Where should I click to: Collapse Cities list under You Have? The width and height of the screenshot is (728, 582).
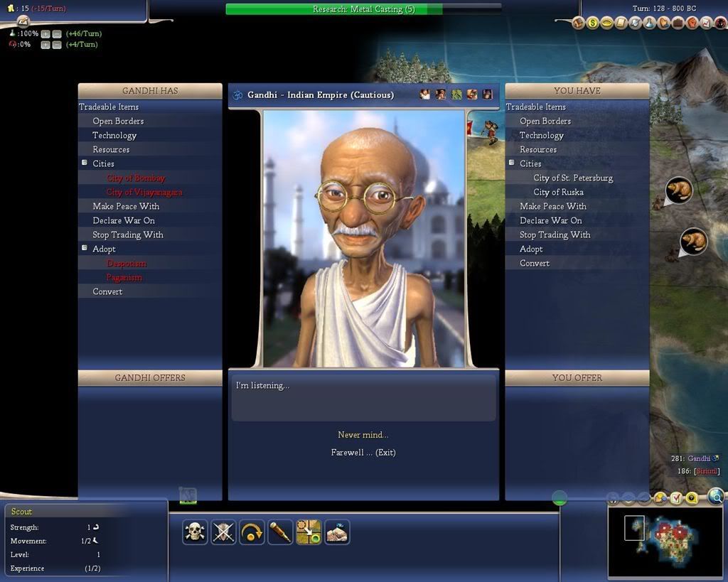click(512, 163)
